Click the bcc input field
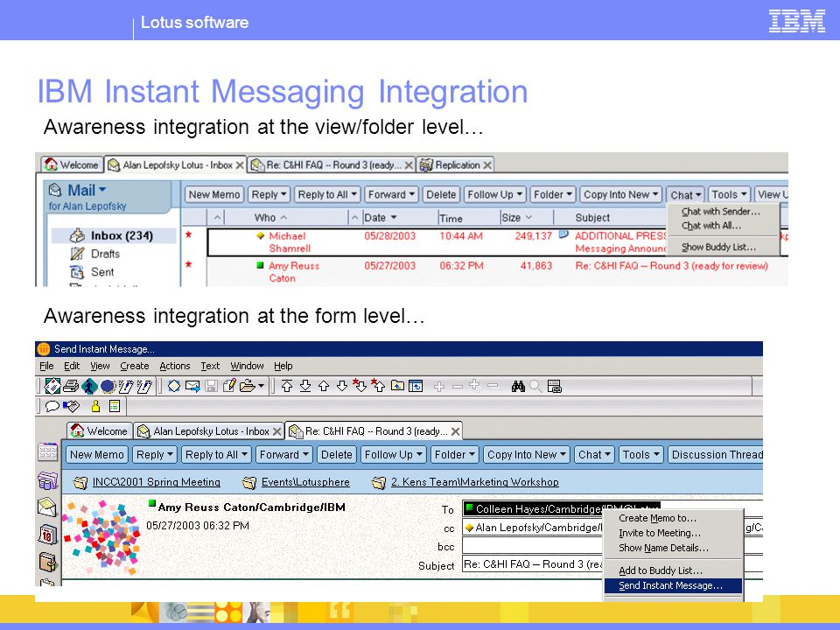 tap(533, 545)
